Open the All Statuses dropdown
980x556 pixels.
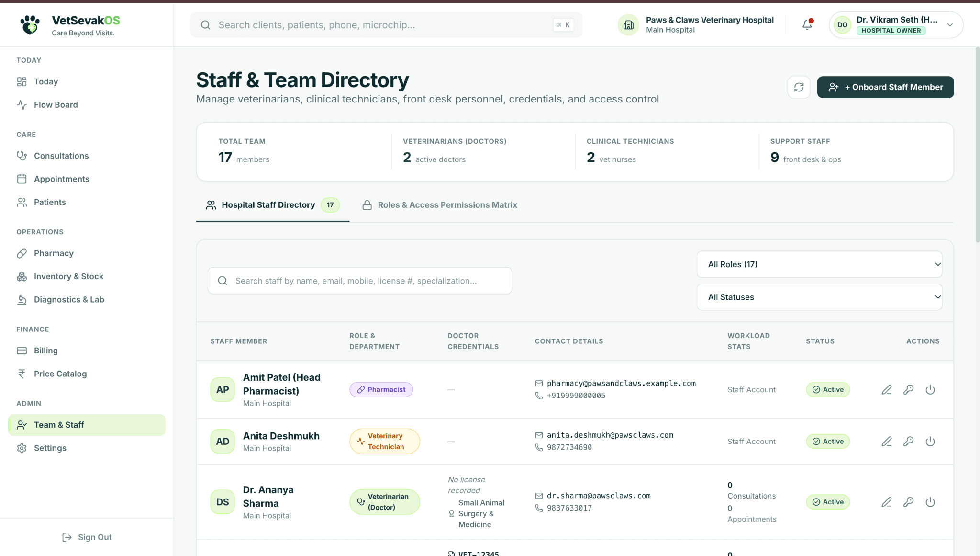[x=819, y=297]
